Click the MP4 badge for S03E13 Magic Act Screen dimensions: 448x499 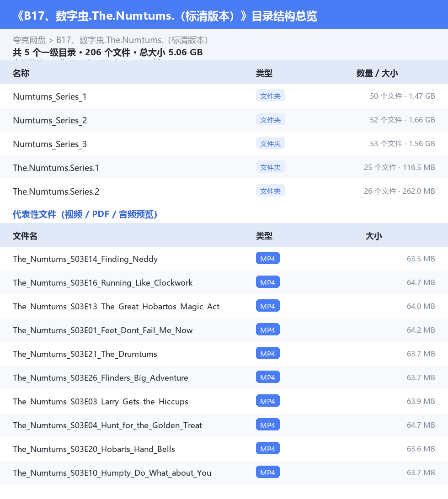point(268,306)
